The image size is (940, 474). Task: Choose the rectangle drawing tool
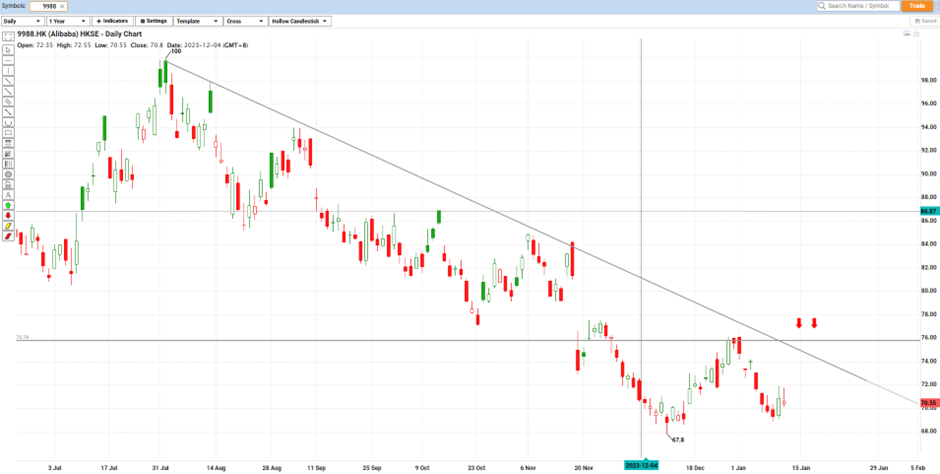(x=9, y=132)
